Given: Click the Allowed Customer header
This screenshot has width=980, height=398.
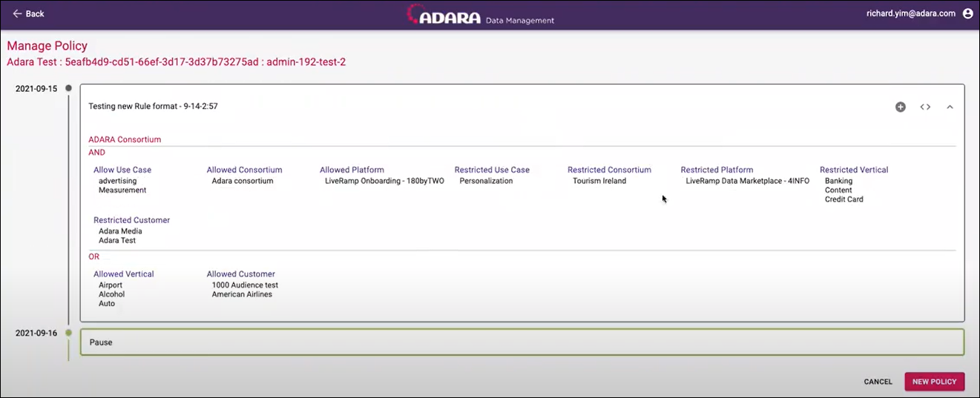Looking at the screenshot, I should [241, 274].
